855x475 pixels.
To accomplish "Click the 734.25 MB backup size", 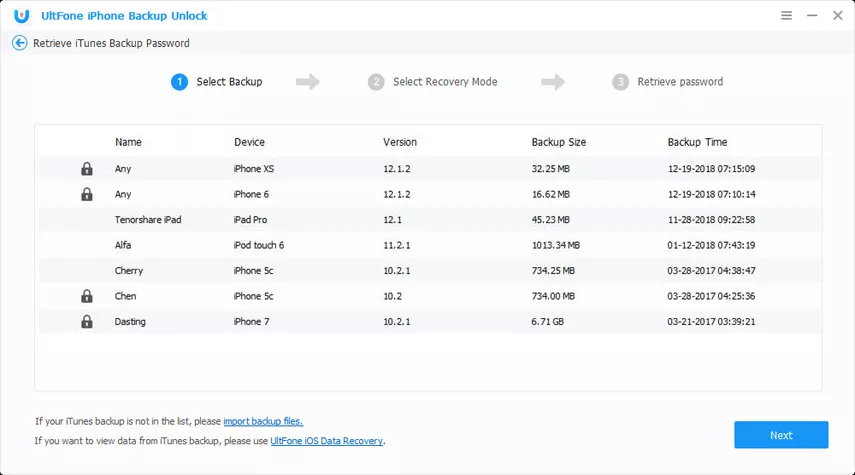I will pyautogui.click(x=553, y=270).
